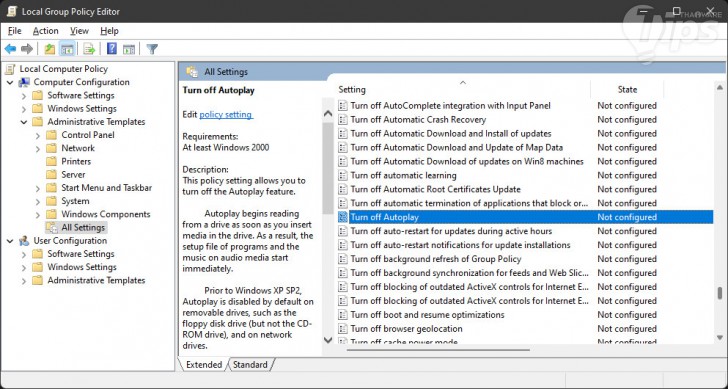This screenshot has height=389, width=728.
Task: Click the policy icon beside Turn off browser geolocation
Action: pyautogui.click(x=343, y=329)
